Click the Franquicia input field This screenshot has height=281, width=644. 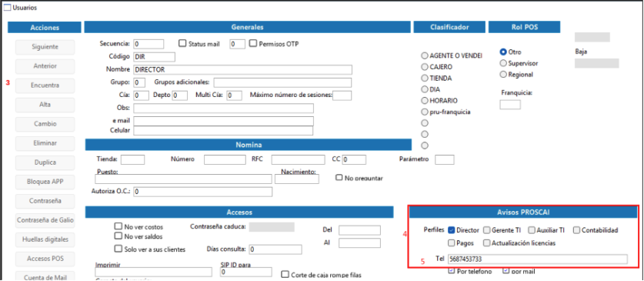pos(509,105)
